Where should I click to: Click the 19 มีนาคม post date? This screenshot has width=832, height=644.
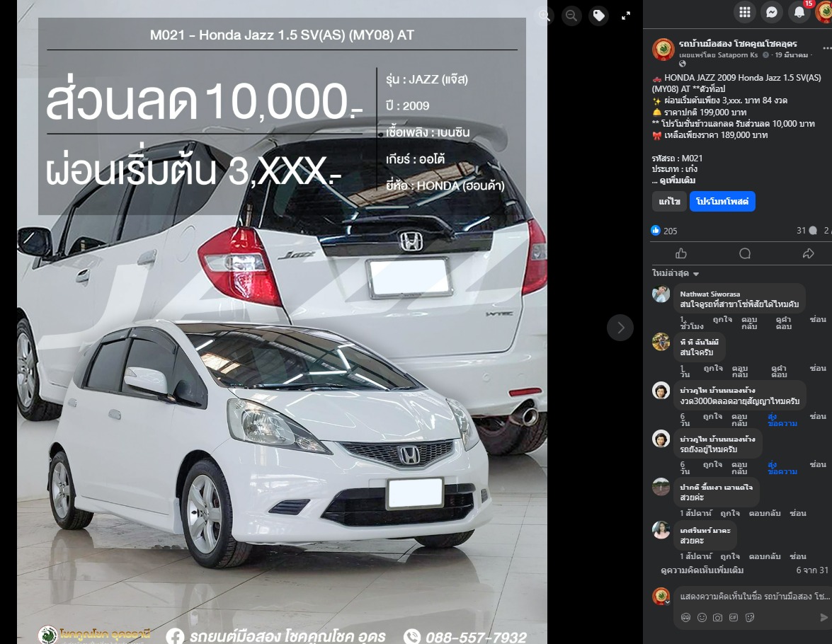[791, 54]
